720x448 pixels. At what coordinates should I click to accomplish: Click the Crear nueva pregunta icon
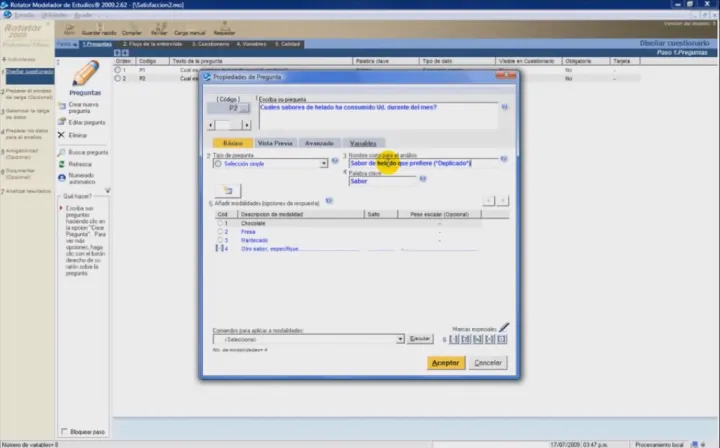pos(62,107)
